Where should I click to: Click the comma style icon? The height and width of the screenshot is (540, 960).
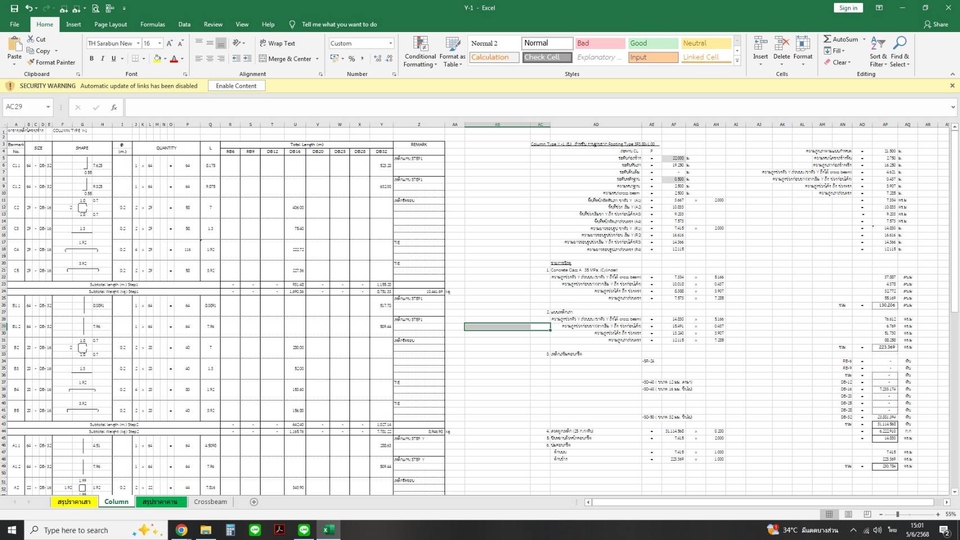coord(362,59)
